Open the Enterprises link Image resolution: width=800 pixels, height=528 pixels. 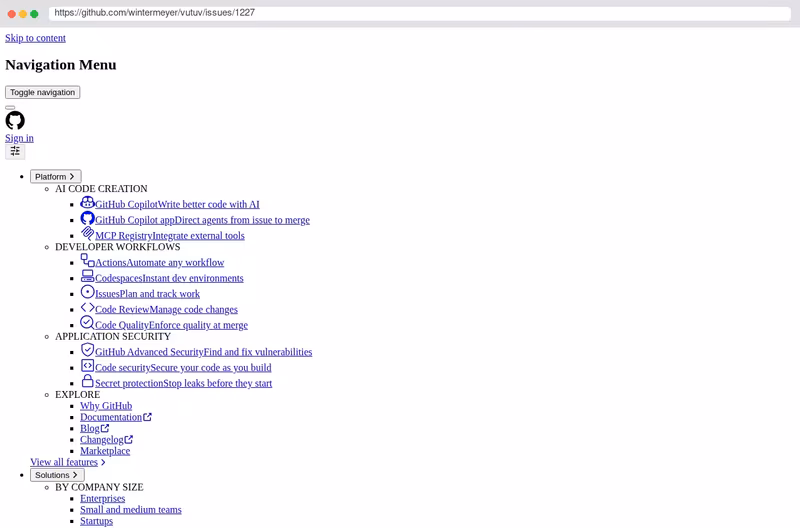click(102, 498)
